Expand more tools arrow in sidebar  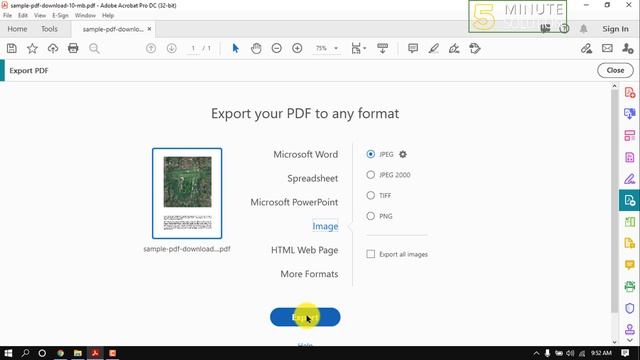629,340
